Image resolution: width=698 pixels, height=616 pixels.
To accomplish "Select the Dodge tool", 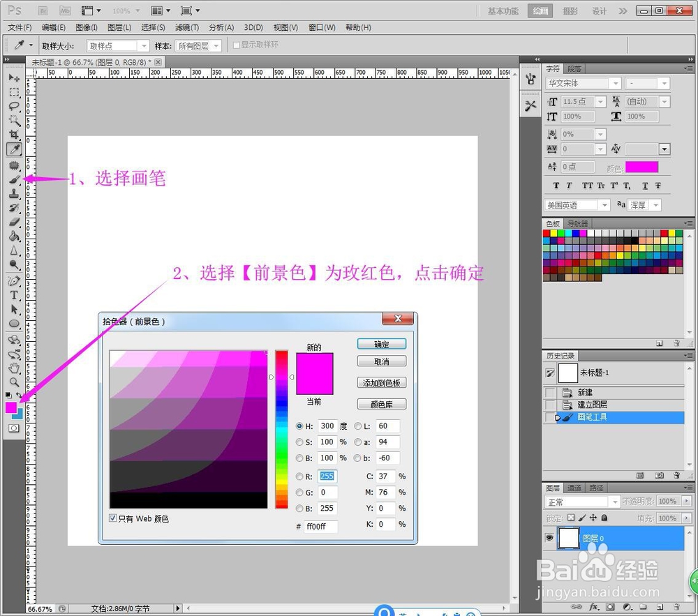I will point(14,264).
